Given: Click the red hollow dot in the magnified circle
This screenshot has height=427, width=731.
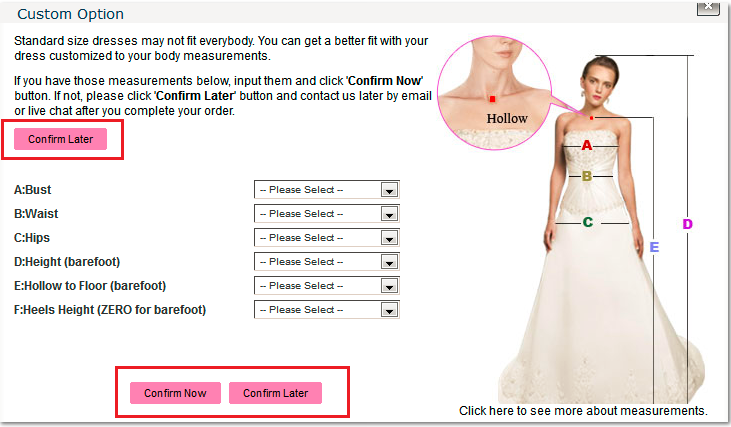Looking at the screenshot, I should point(492,99).
